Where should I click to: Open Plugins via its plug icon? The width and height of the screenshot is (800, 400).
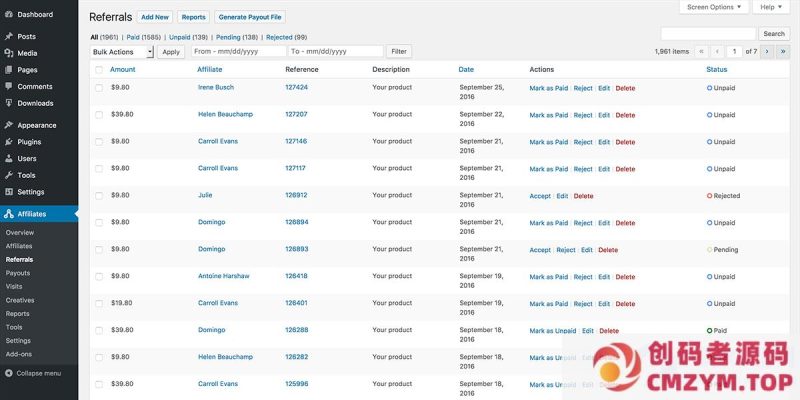(8, 142)
